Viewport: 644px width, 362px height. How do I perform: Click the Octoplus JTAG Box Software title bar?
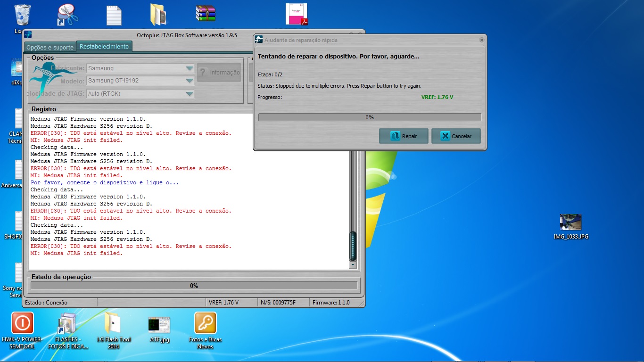pyautogui.click(x=187, y=35)
